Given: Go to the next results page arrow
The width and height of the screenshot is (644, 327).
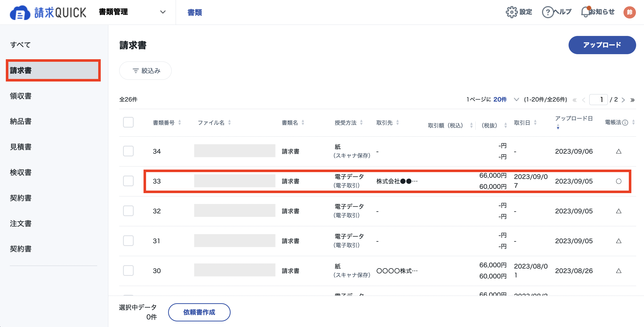Looking at the screenshot, I should point(623,100).
